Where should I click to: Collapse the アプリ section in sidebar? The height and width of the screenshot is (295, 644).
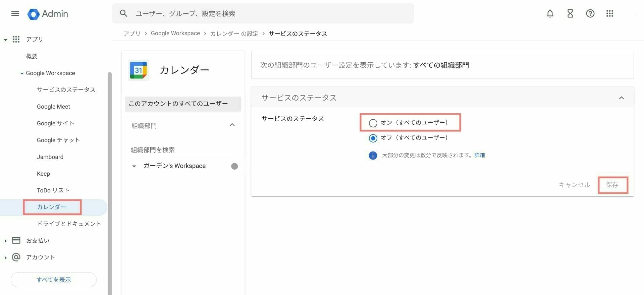point(6,40)
